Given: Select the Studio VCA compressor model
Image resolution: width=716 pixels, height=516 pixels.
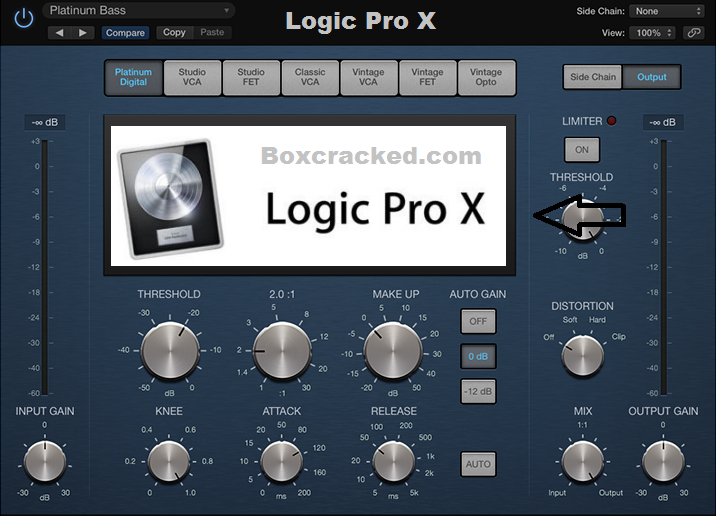Looking at the screenshot, I should pyautogui.click(x=192, y=77).
